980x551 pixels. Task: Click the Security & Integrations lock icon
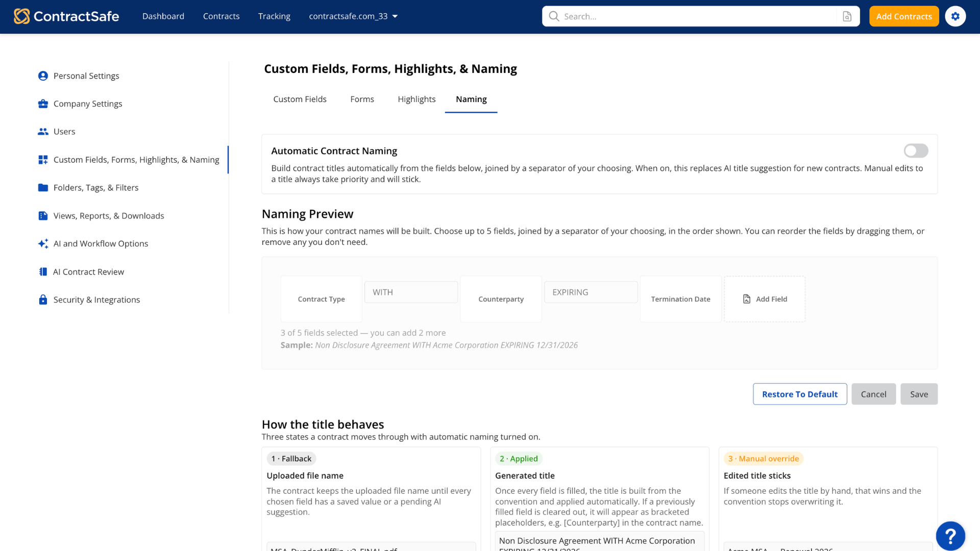43,299
